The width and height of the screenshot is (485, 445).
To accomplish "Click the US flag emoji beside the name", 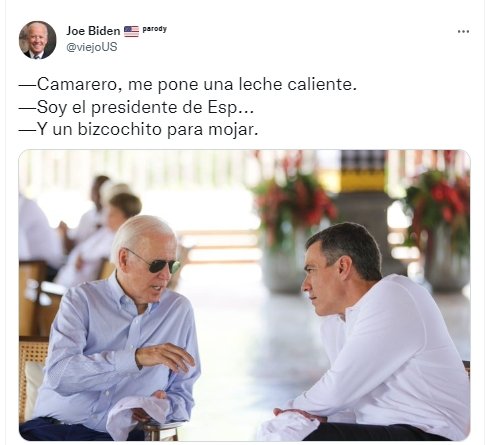I will tap(131, 31).
